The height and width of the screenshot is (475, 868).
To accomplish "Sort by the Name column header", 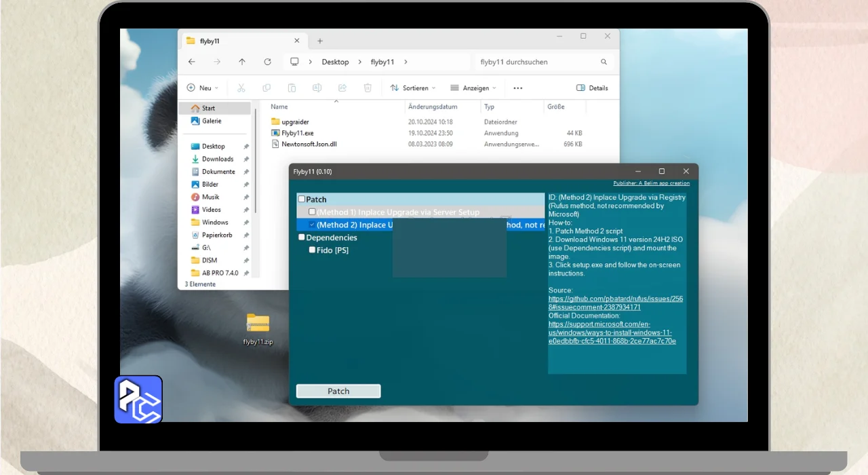I will pos(336,107).
